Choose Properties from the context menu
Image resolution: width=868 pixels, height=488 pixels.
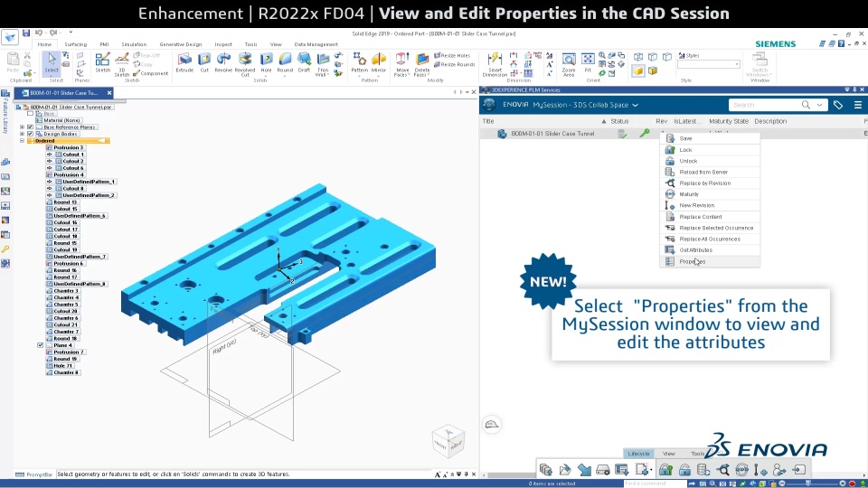coord(710,262)
